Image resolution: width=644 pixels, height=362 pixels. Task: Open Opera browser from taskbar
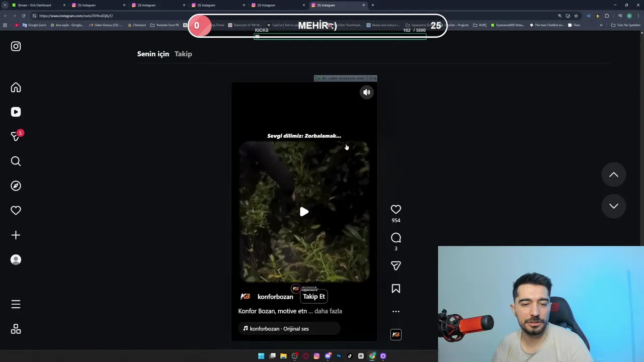point(305,356)
